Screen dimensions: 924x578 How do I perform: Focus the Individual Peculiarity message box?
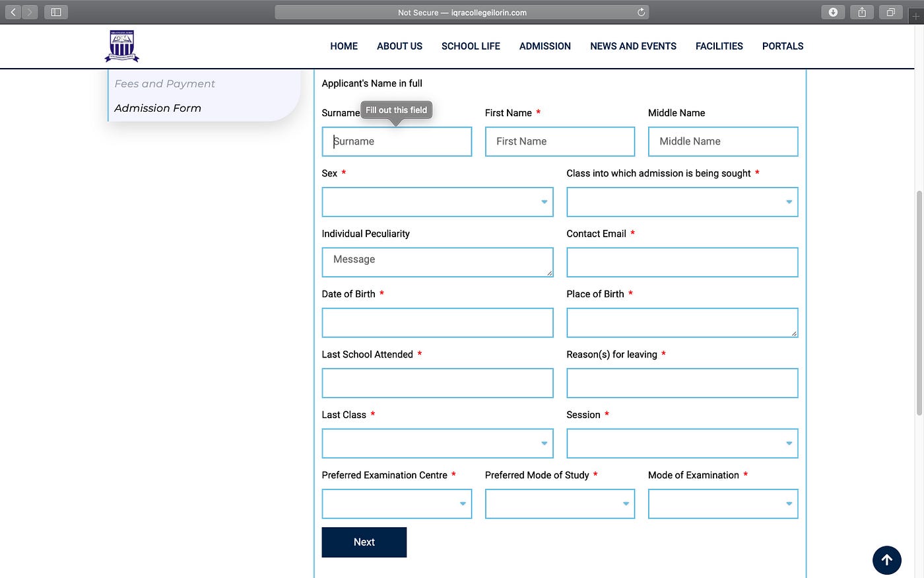pos(438,262)
